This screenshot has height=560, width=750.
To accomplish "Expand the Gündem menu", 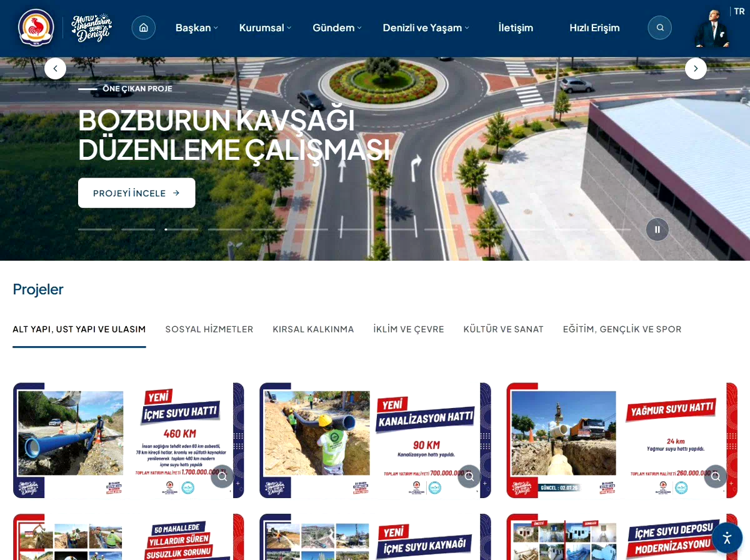I will coord(337,27).
